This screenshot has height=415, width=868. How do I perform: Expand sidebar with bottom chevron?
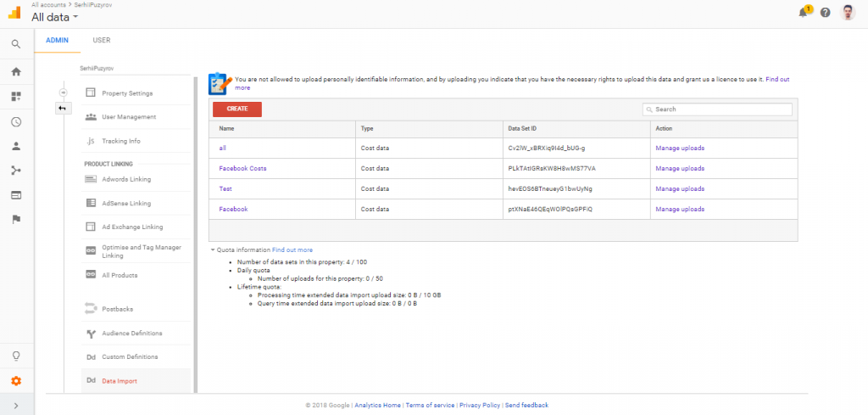click(16, 406)
